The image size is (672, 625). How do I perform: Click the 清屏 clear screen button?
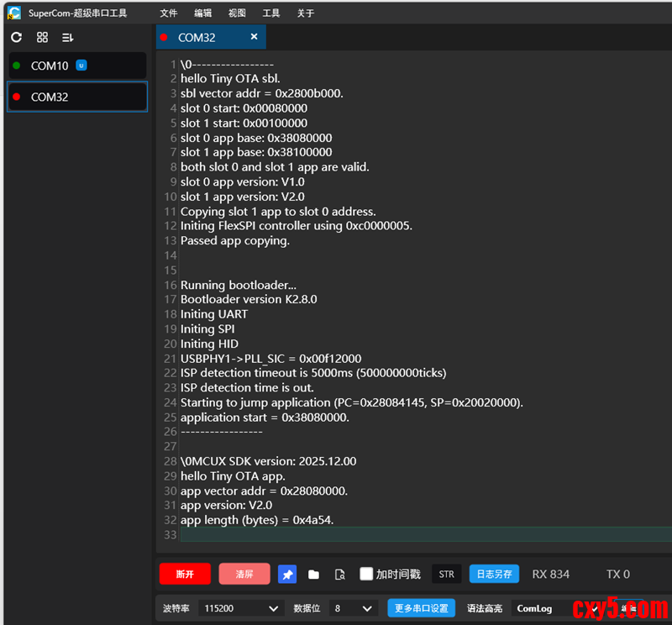[244, 575]
